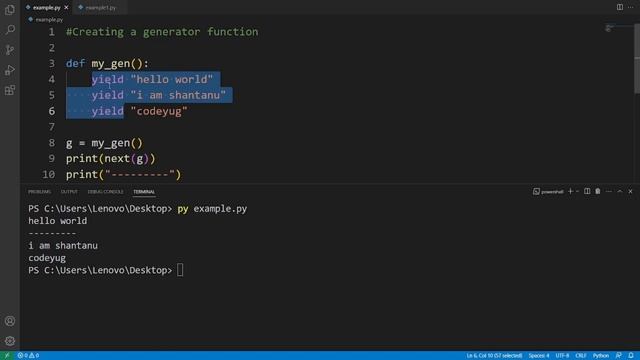
Task: Open the Run and Debug view
Action: [x=10, y=70]
